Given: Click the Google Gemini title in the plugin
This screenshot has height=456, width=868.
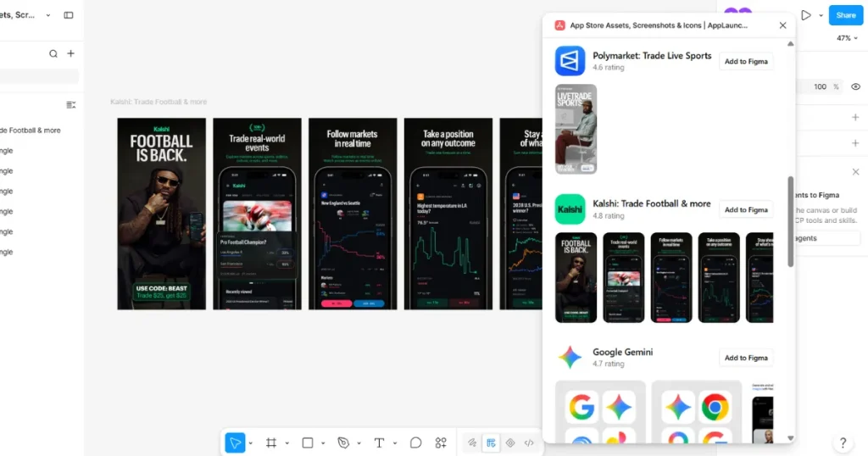Looking at the screenshot, I should tap(623, 352).
